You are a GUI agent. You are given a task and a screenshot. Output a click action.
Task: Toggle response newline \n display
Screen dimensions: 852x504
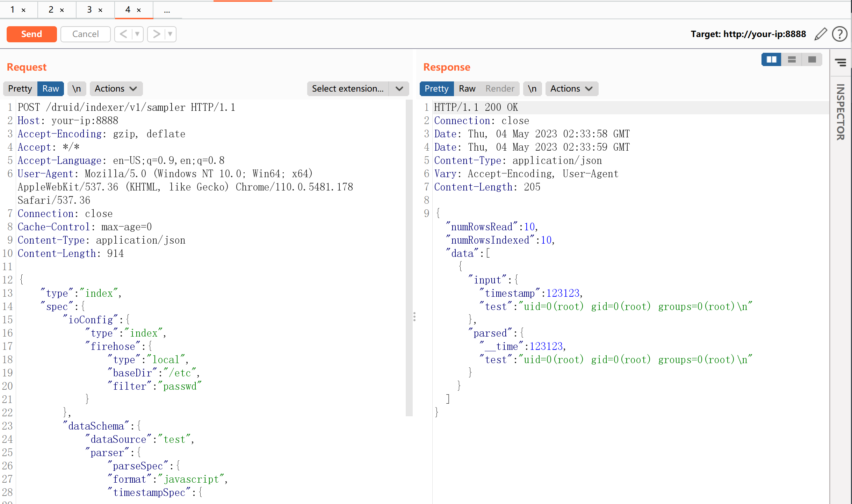coord(532,88)
